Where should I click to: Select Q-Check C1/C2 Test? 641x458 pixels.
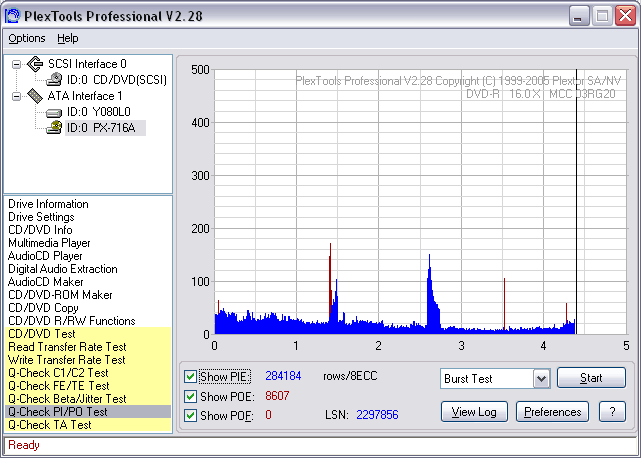pos(88,373)
